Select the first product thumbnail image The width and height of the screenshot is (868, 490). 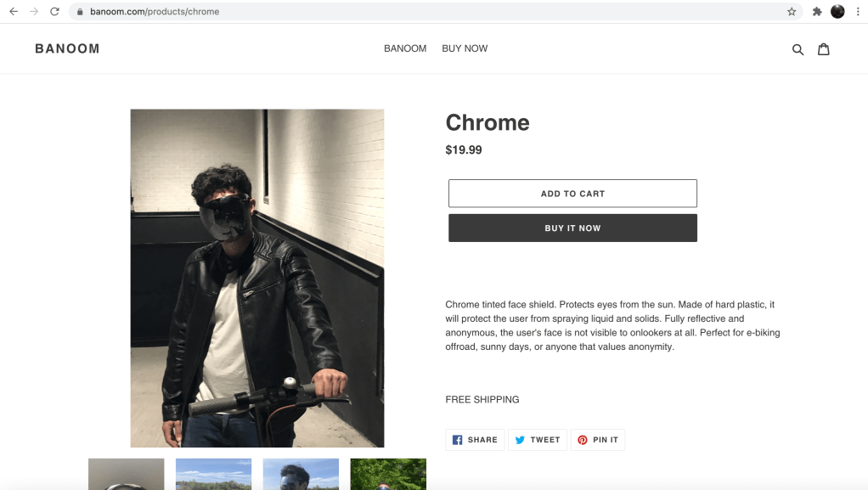coord(127,474)
